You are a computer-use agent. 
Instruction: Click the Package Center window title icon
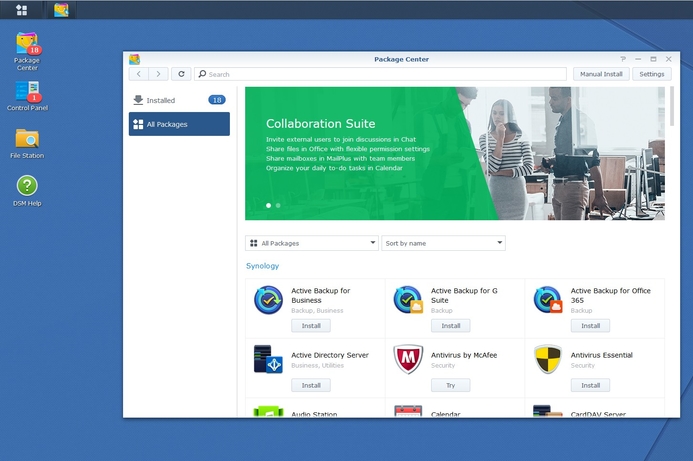[x=134, y=59]
